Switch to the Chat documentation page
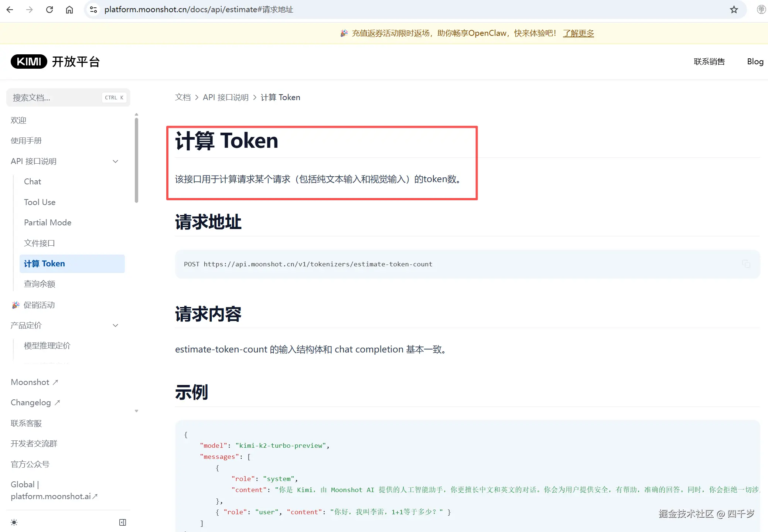The height and width of the screenshot is (532, 768). [33, 181]
